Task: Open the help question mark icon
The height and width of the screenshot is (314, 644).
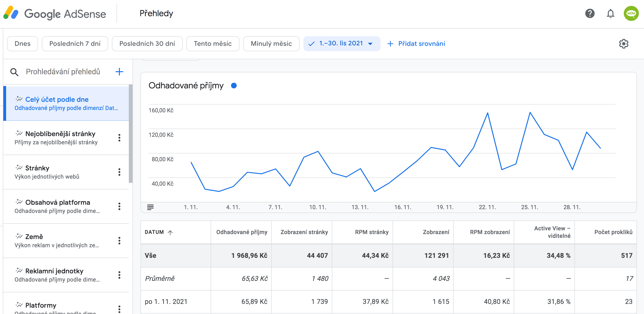Action: point(589,13)
